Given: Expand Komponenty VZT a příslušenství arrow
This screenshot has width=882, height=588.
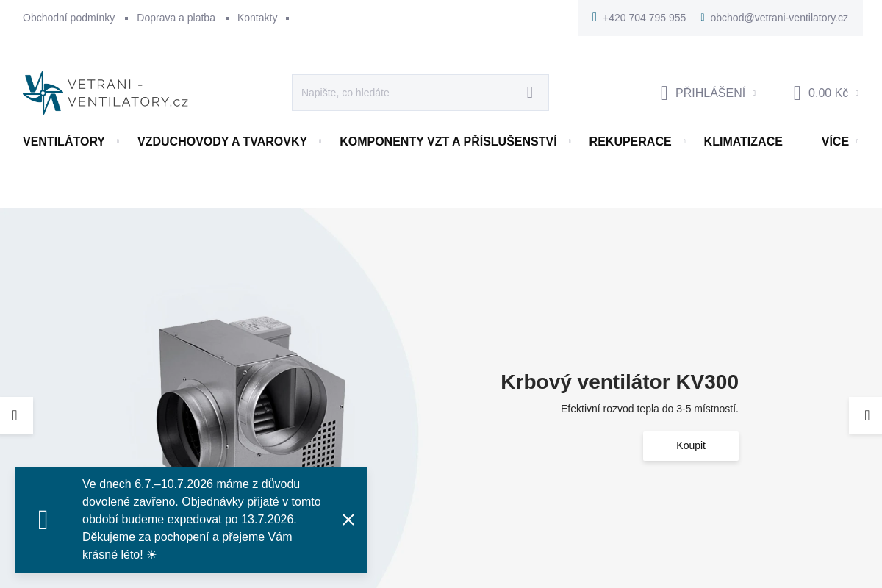Looking at the screenshot, I should tap(570, 141).
